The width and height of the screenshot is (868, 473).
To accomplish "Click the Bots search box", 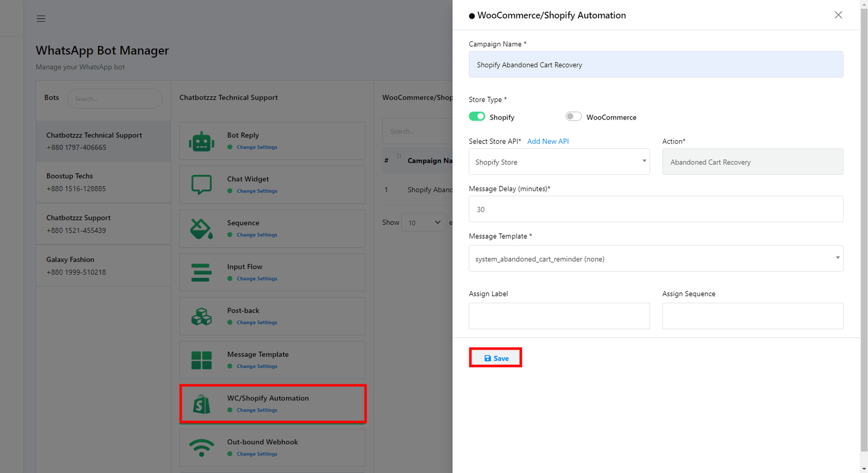I will [x=114, y=98].
